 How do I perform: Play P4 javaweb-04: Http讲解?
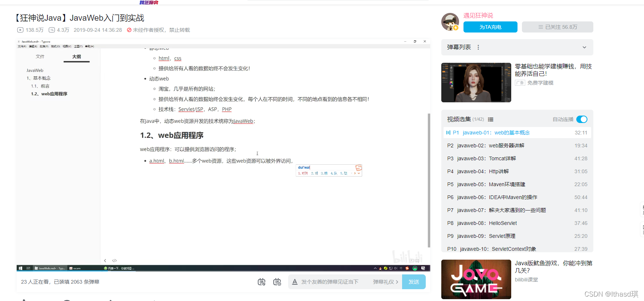point(517,171)
